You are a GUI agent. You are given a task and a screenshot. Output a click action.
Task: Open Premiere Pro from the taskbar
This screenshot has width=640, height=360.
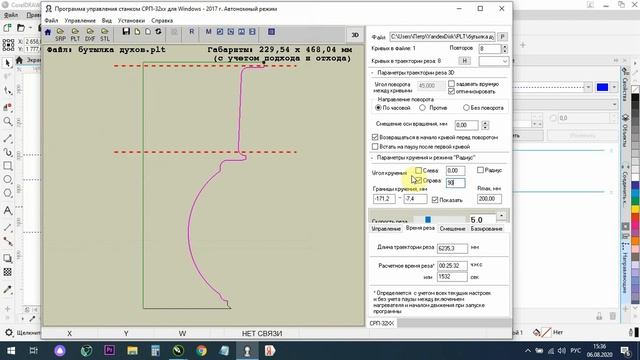109,351
